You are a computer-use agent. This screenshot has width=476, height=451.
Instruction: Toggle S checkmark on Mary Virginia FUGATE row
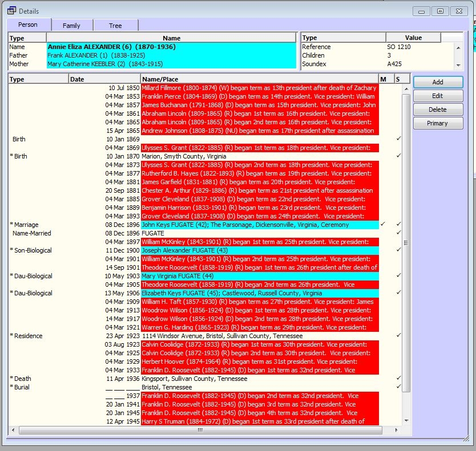(398, 276)
